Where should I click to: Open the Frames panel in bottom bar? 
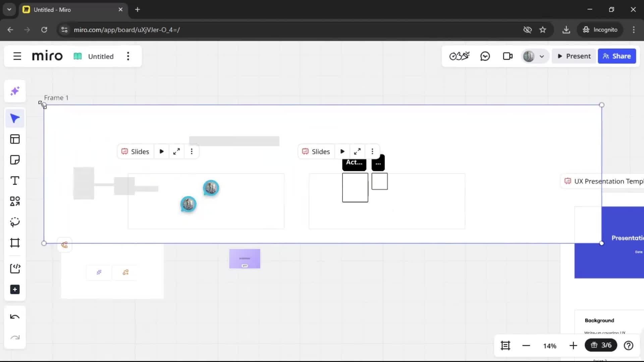point(505,346)
